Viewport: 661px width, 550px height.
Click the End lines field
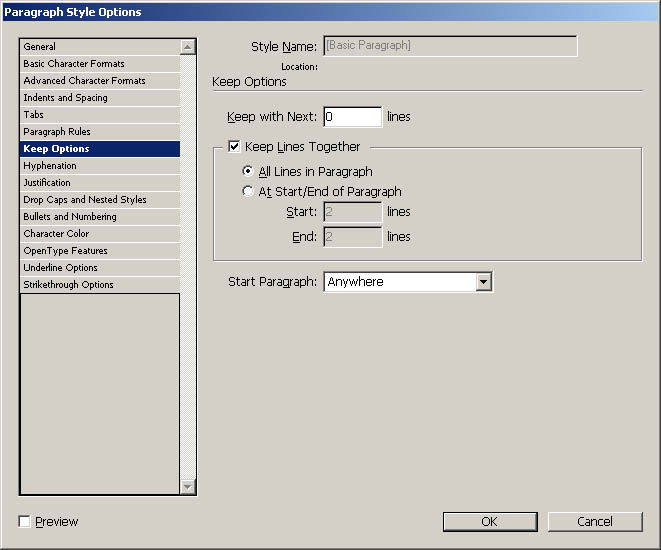[x=353, y=237]
